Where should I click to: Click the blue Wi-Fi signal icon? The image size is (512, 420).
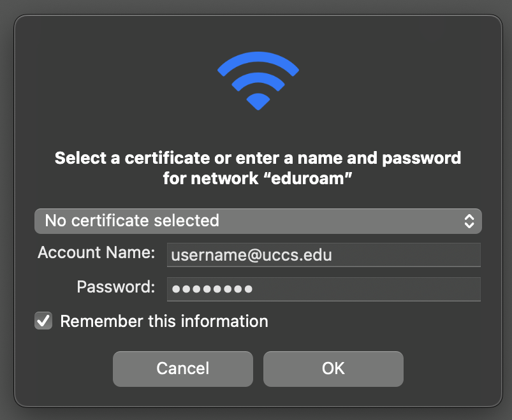(x=258, y=80)
